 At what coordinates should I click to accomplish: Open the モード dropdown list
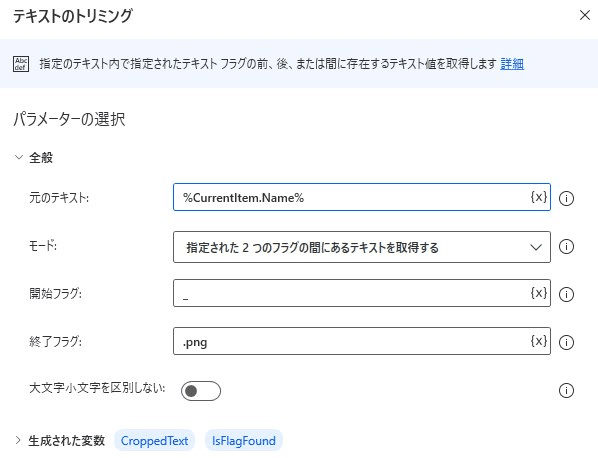pos(362,247)
